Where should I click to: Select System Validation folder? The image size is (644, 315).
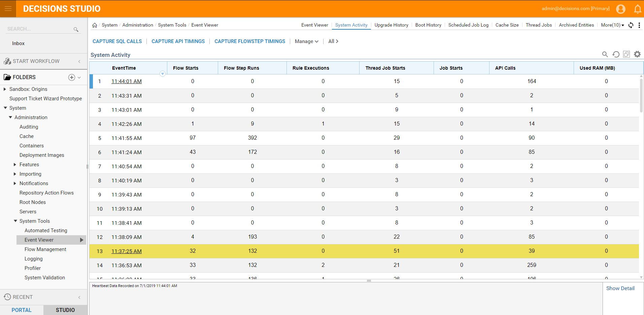click(x=44, y=278)
